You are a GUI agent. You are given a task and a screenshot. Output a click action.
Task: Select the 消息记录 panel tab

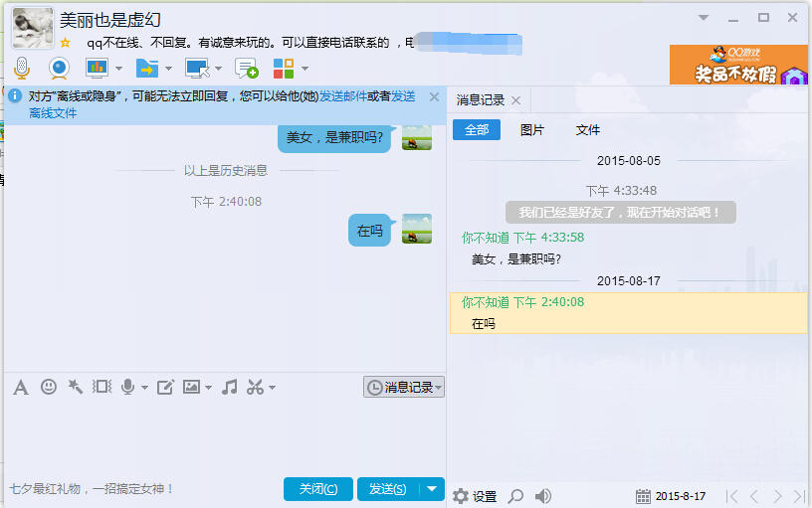(480, 100)
